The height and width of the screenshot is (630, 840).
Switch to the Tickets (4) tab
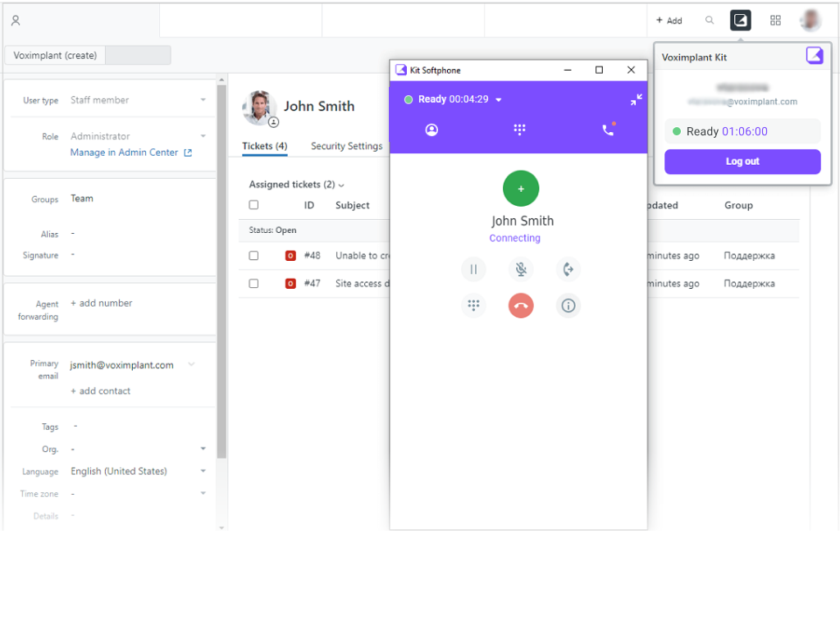coord(265,146)
